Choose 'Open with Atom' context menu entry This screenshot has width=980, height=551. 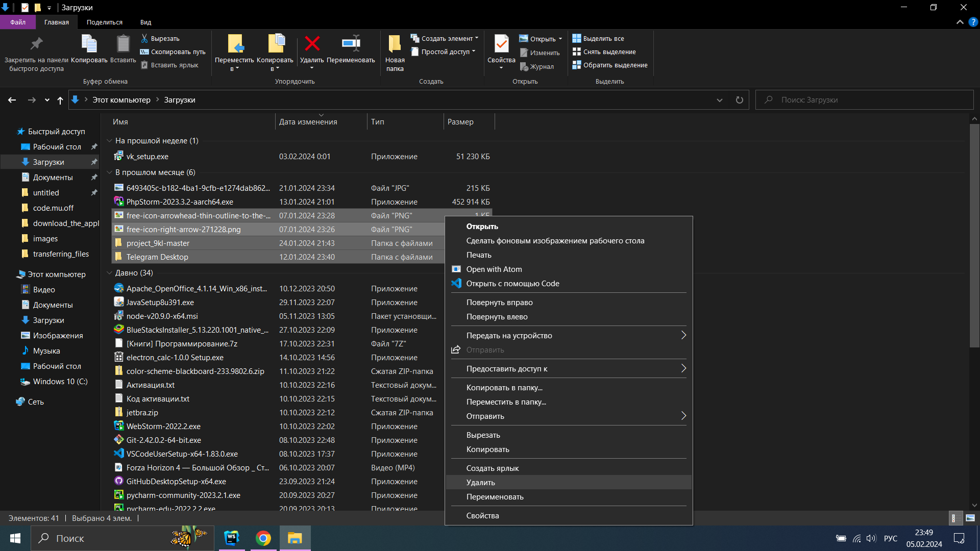[569, 269]
